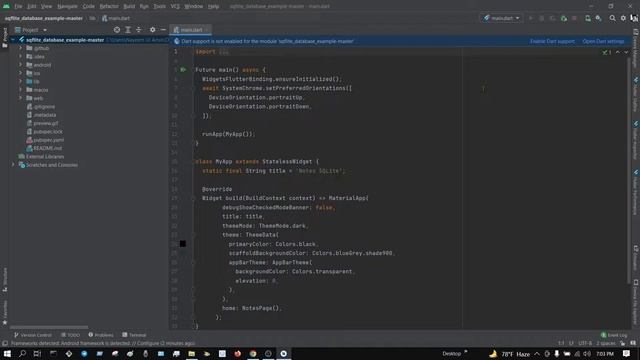Click the Run button in toolbar
640x360 pixels.
(531, 18)
